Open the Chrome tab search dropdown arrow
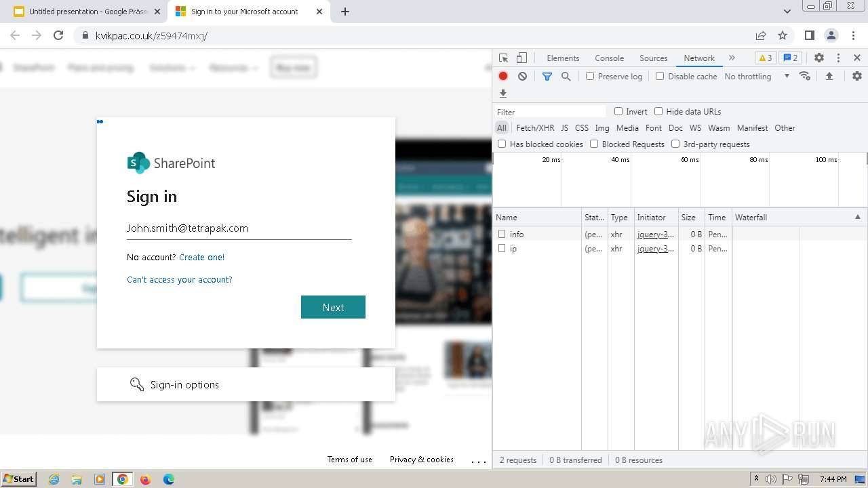The height and width of the screenshot is (488, 868). click(x=787, y=12)
